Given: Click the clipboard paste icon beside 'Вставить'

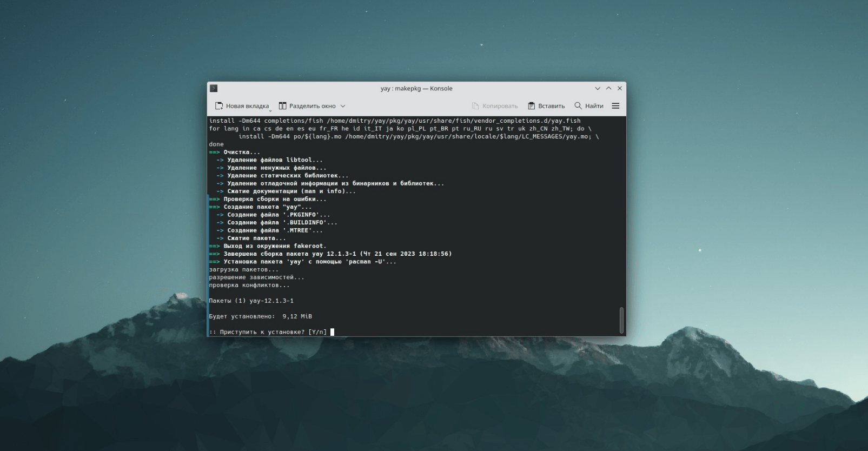Looking at the screenshot, I should coord(531,106).
